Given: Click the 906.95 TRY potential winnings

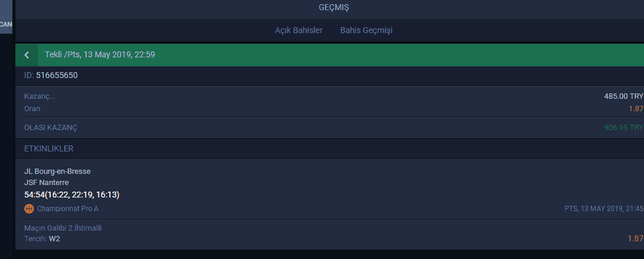Looking at the screenshot, I should 623,128.
